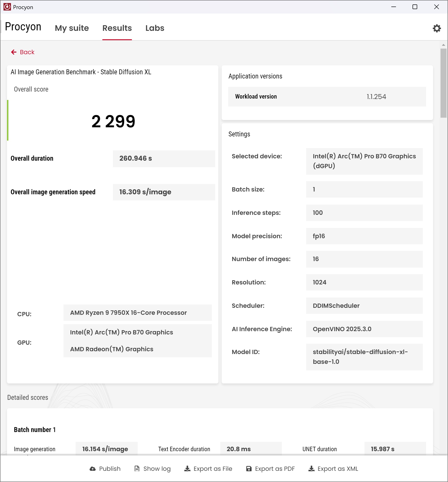Image resolution: width=448 pixels, height=482 pixels.
Task: Click 16.154 s/image batch value
Action: (x=106, y=449)
